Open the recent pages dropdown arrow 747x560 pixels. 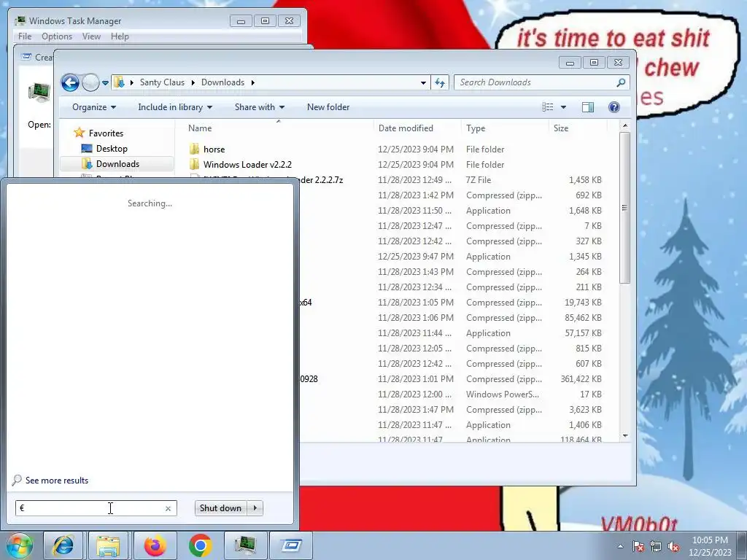pos(105,83)
